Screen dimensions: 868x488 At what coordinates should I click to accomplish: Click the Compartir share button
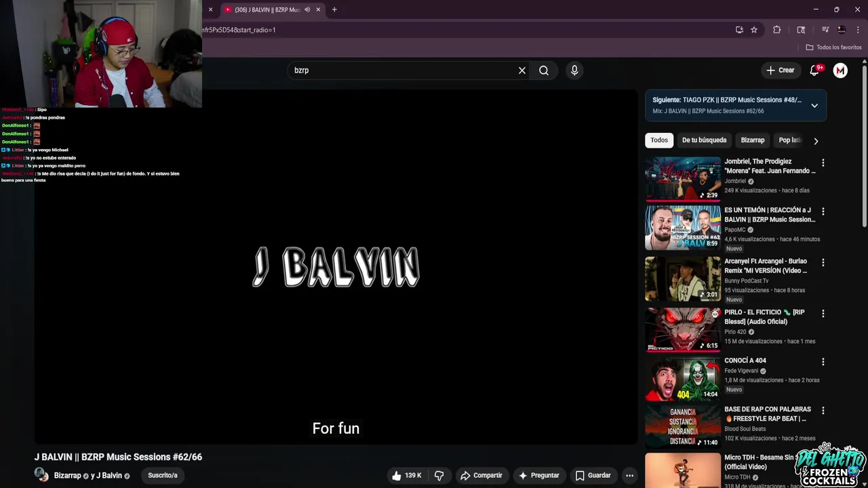pos(481,476)
